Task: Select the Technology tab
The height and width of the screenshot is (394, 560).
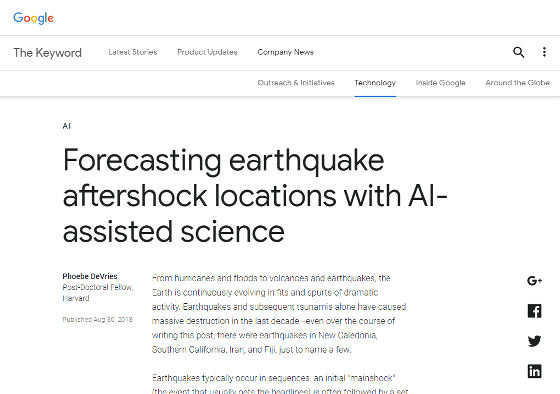Action: coord(375,83)
